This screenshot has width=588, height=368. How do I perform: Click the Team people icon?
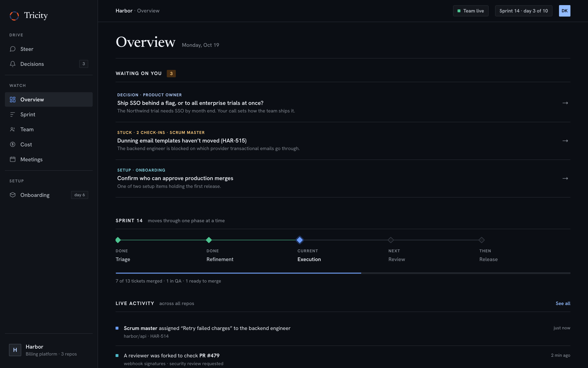pos(13,129)
